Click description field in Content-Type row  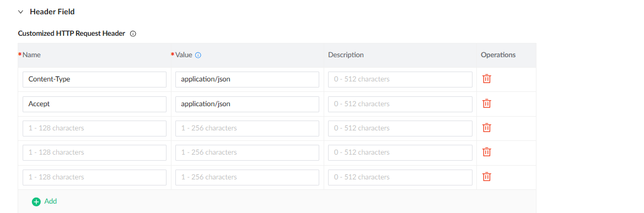400,79
